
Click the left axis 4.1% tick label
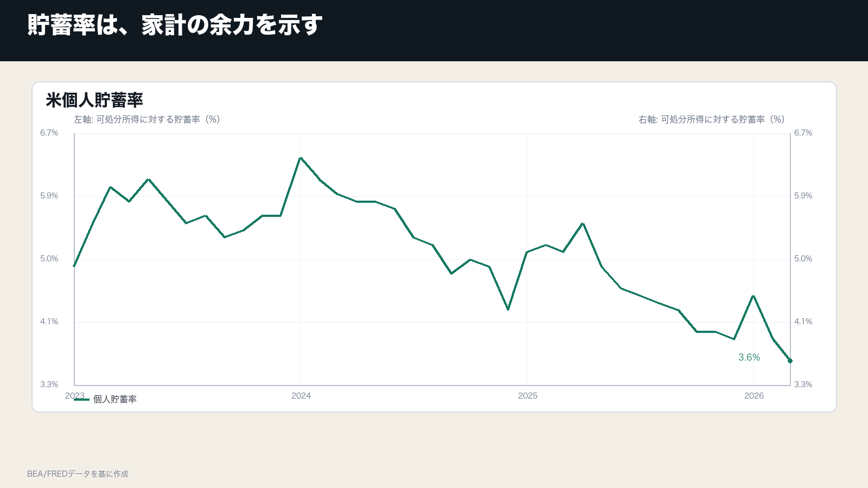[49, 322]
